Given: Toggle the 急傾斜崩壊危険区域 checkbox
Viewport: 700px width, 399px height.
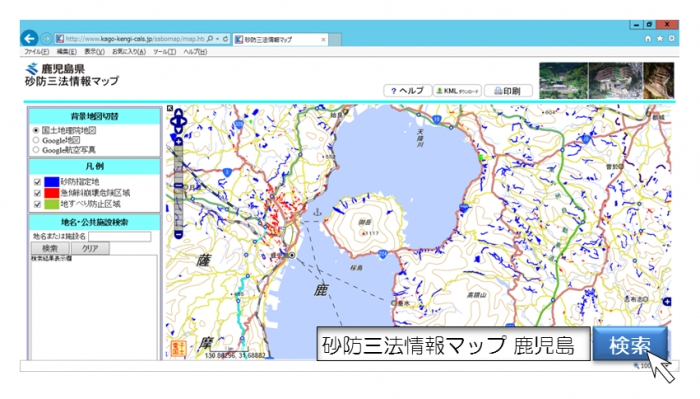Looking at the screenshot, I should coord(38,193).
